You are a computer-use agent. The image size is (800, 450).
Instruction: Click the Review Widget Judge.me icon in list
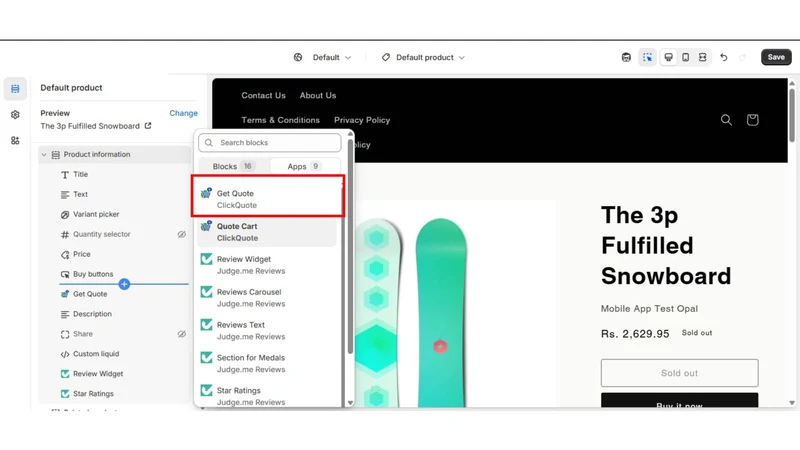click(x=206, y=259)
